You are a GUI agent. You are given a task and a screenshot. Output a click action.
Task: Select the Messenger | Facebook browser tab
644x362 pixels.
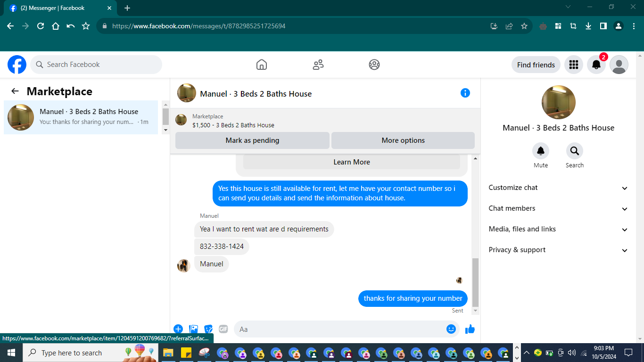tap(61, 8)
